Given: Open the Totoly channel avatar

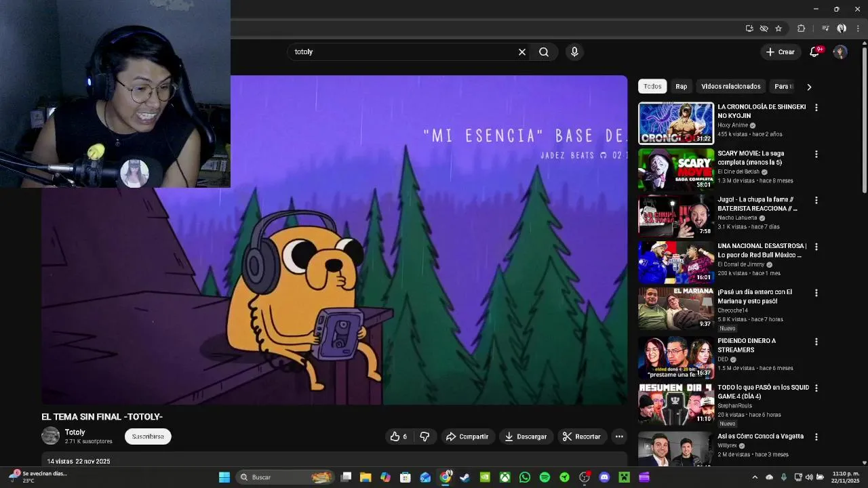Looking at the screenshot, I should pyautogui.click(x=51, y=436).
